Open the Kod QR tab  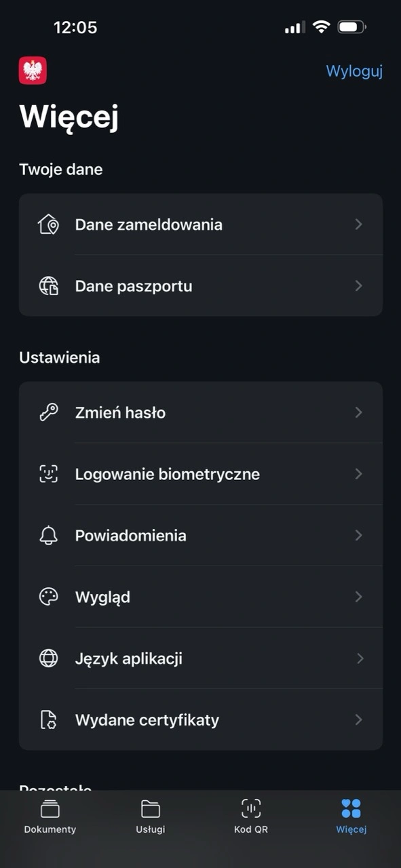click(251, 816)
